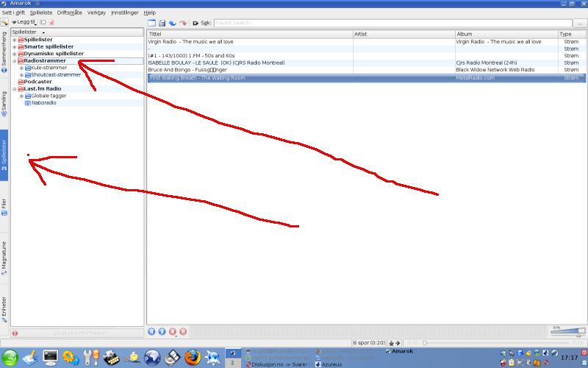Select the Virgin Radio stream row
The image size is (588, 368).
pyautogui.click(x=366, y=42)
